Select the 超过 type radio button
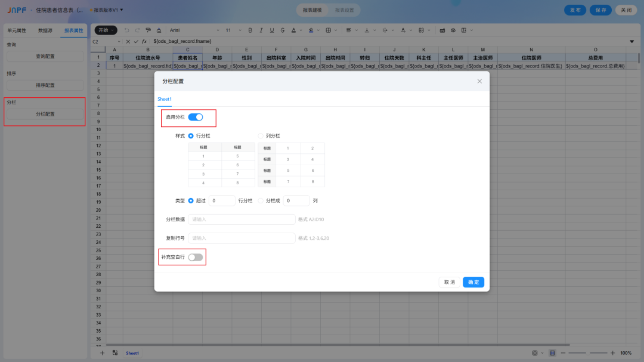Screen dimensions: 644x362 [191, 200]
